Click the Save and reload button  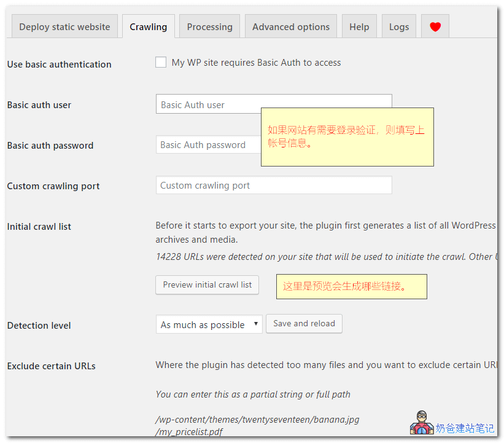coord(304,324)
